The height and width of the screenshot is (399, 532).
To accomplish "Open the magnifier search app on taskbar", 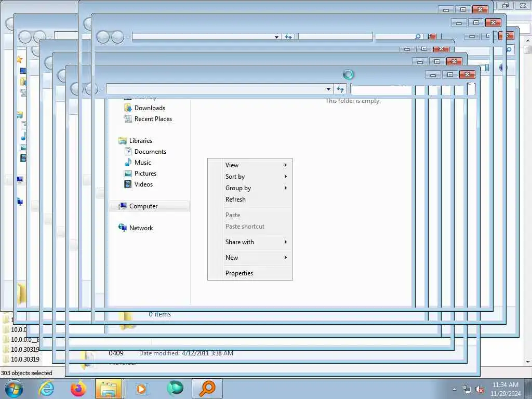I will click(207, 389).
